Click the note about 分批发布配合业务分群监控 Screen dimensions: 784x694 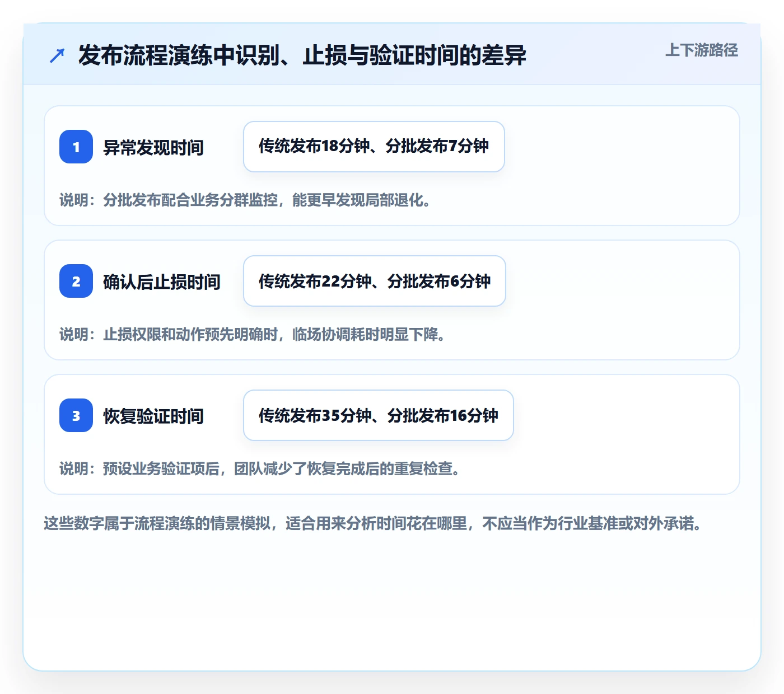(246, 200)
